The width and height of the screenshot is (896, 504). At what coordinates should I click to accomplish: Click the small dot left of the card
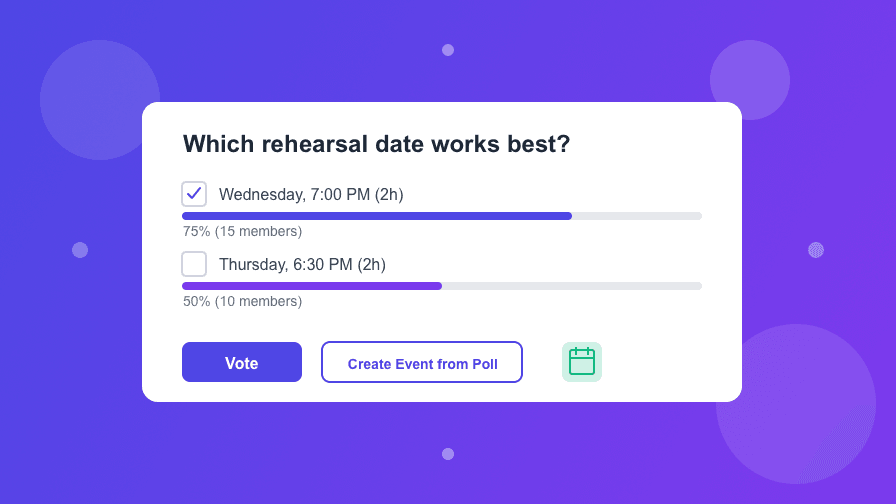[80, 250]
